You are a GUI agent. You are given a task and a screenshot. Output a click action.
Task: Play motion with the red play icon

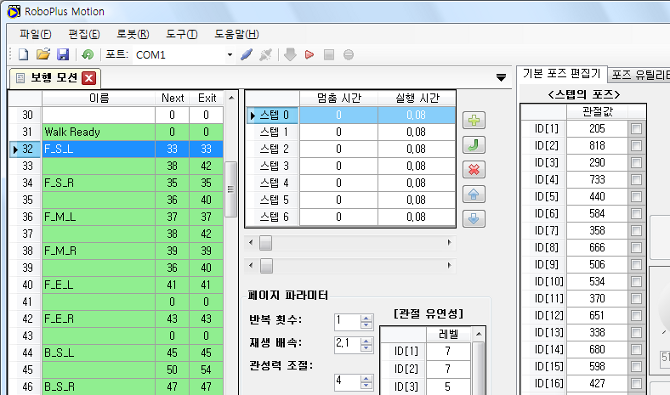[x=309, y=55]
